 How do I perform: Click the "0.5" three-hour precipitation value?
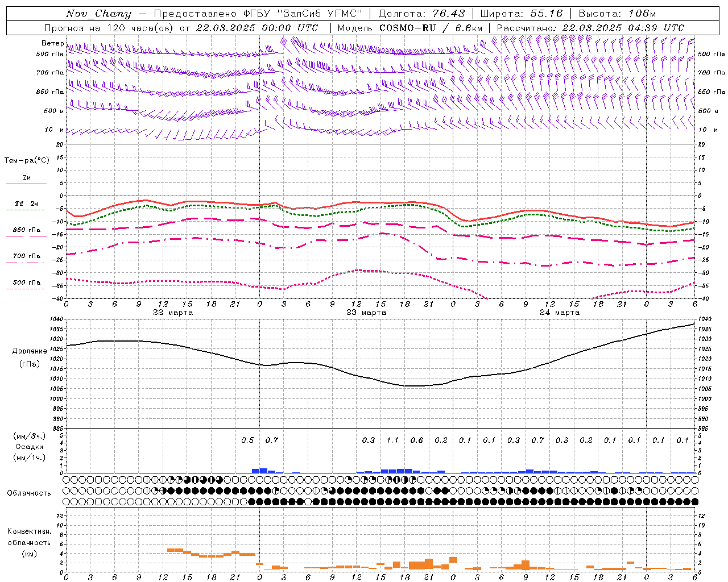tap(247, 440)
